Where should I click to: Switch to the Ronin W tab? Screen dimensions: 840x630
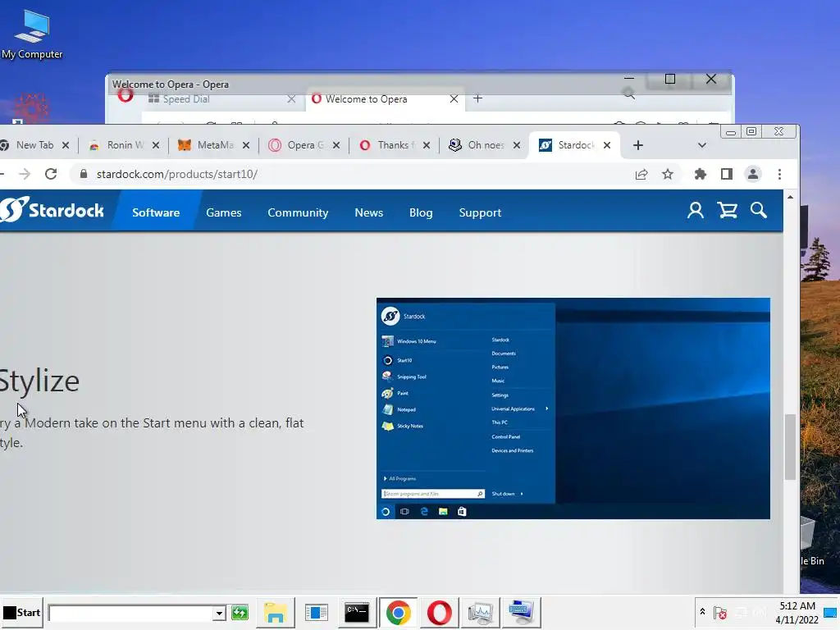pyautogui.click(x=125, y=145)
